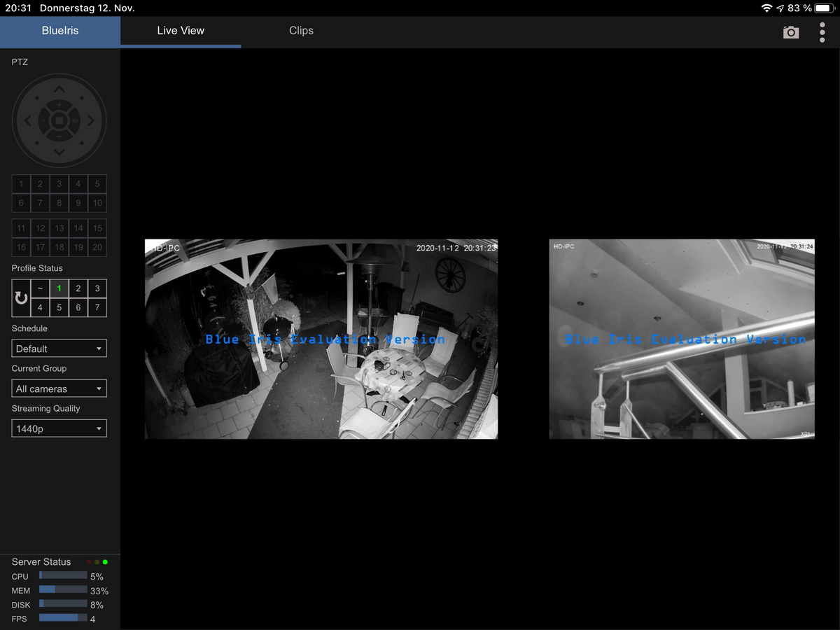The height and width of the screenshot is (630, 840).
Task: Move camera diagonally down-left via PTZ dot
Action: coord(37,143)
